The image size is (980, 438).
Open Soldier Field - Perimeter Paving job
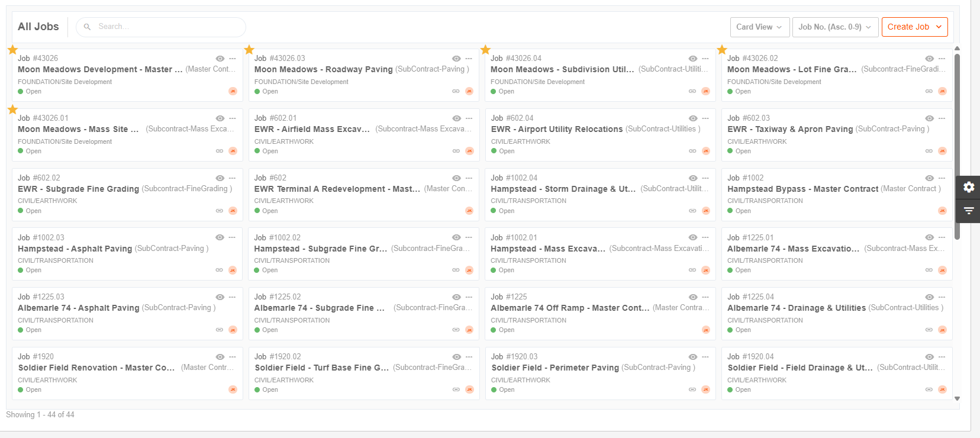555,368
